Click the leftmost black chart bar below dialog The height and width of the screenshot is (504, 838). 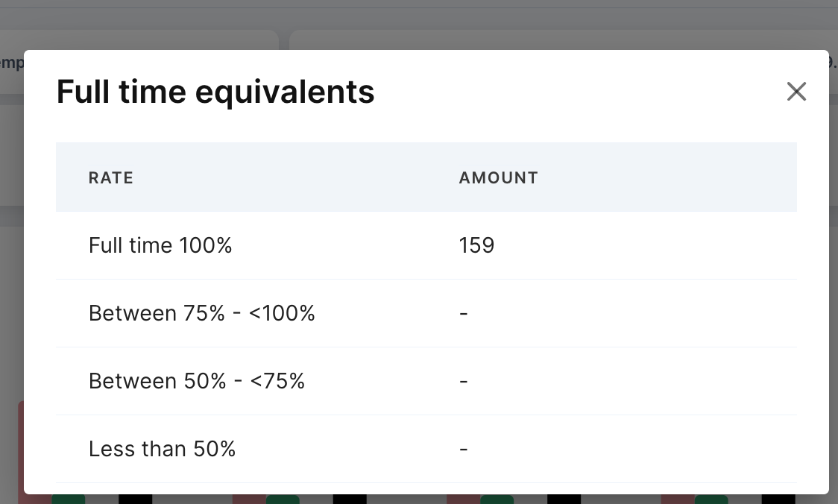coord(135,499)
